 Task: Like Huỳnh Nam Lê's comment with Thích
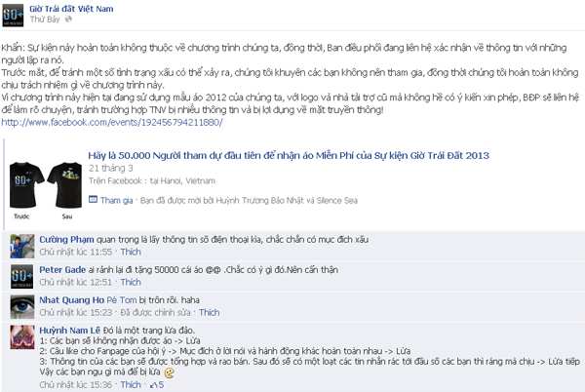(x=131, y=384)
